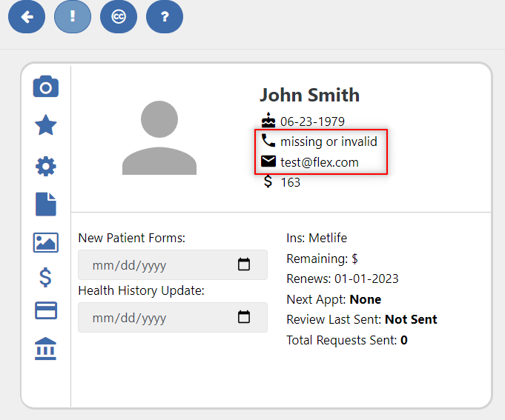This screenshot has width=505, height=420.
Task: Click the phone text 'missing or invalid'
Action: coord(329,141)
